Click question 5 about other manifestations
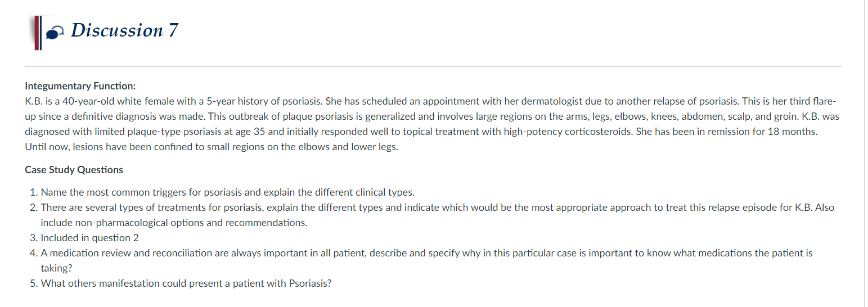Image resolution: width=868 pixels, height=307 pixels. pyautogui.click(x=181, y=283)
